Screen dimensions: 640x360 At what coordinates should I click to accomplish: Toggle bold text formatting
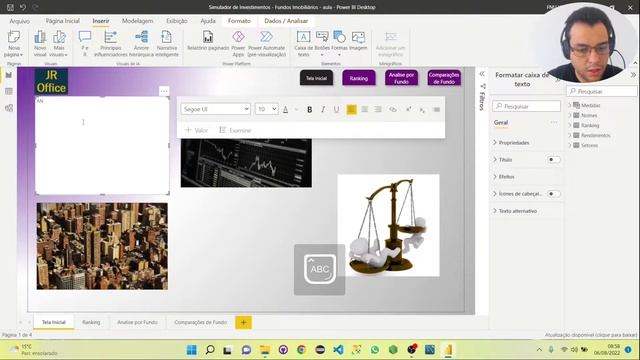tap(309, 109)
